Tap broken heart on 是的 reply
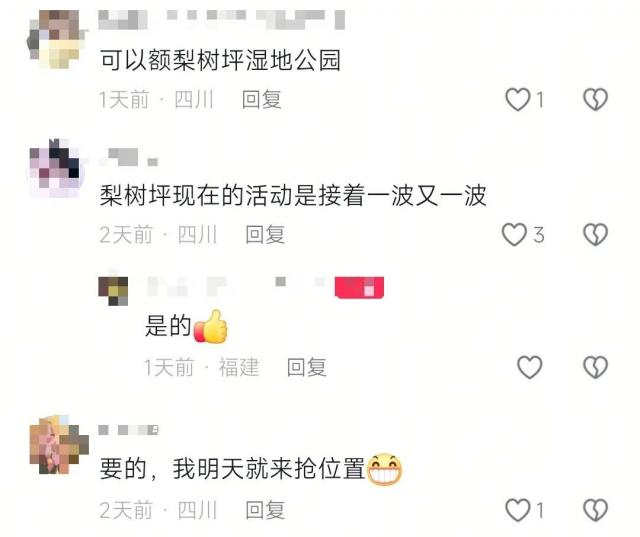 tap(596, 367)
